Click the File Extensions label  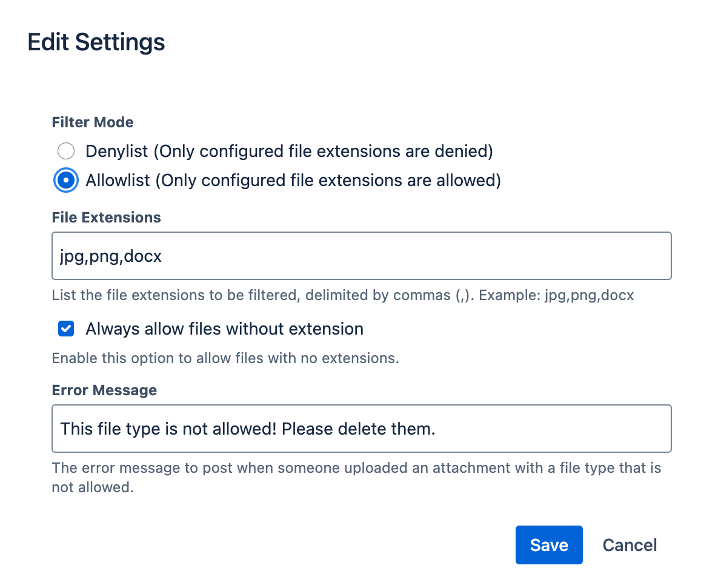pos(106,217)
